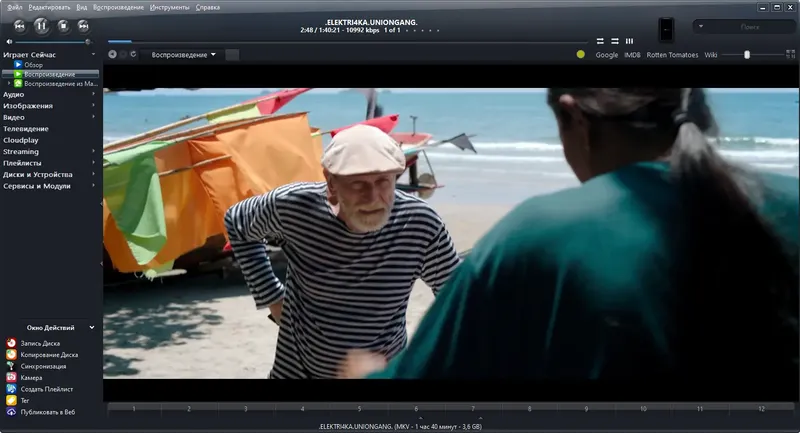The width and height of the screenshot is (800, 433).
Task: Open the IMDB link
Action: click(632, 55)
